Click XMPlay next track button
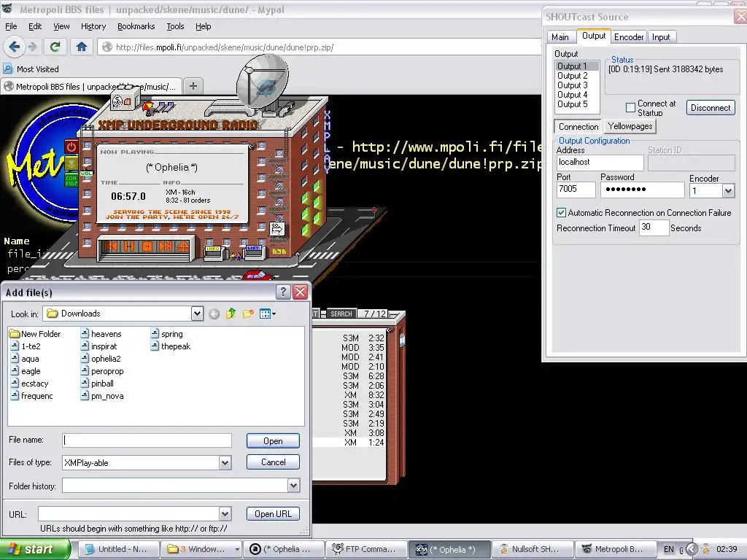The height and width of the screenshot is (560, 747). [166, 246]
